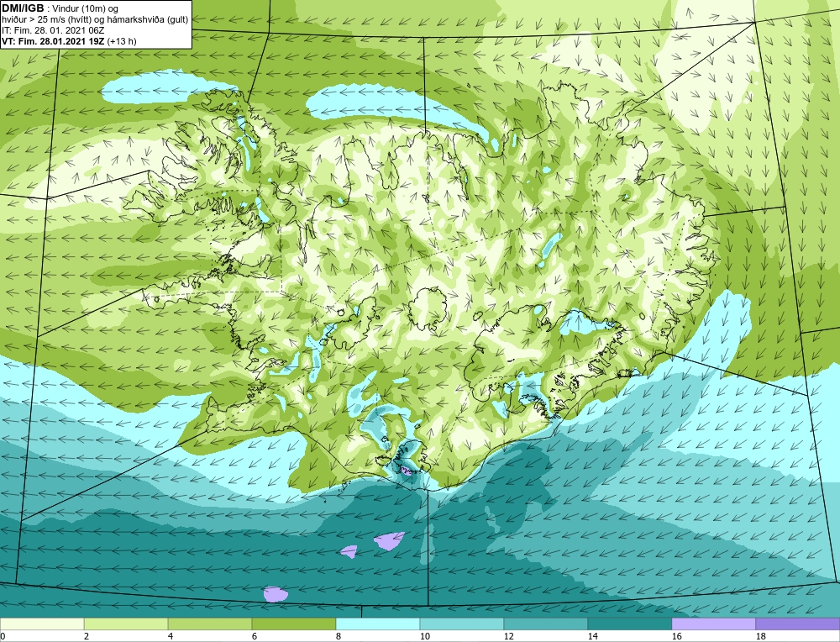Click the legend label '4'
The height and width of the screenshot is (642, 840).
(x=171, y=636)
